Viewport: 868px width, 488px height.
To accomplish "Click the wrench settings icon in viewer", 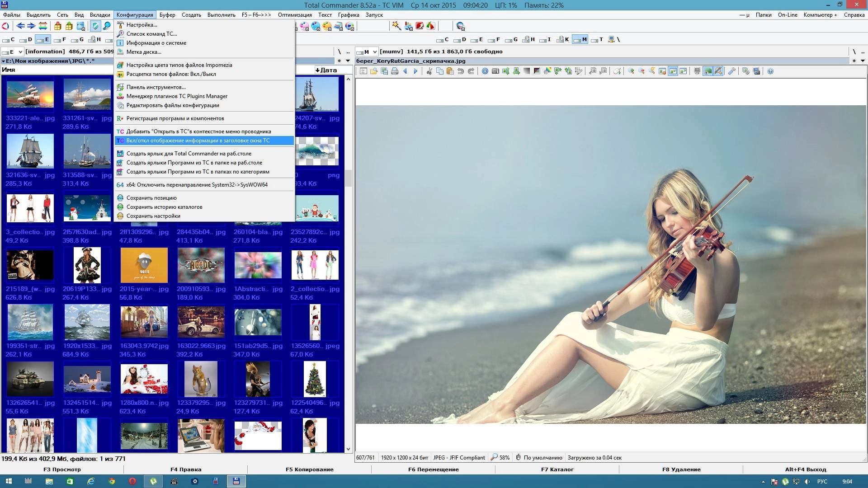I will point(731,71).
